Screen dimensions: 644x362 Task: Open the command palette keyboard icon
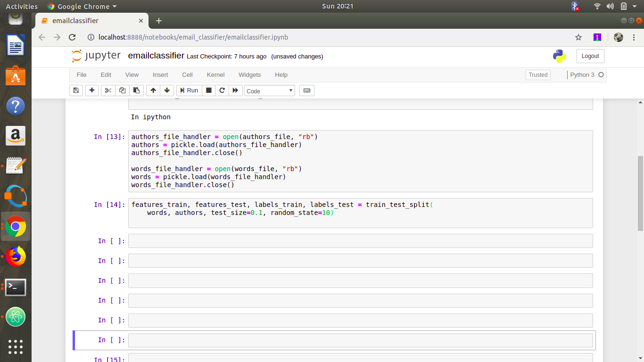[x=307, y=90]
